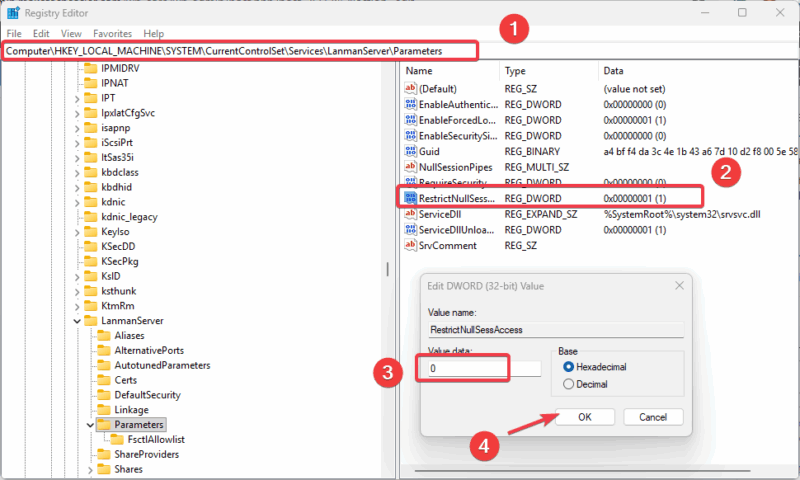800x480 pixels.
Task: Close the Edit DWORD dialog with X
Action: pyautogui.click(x=678, y=286)
